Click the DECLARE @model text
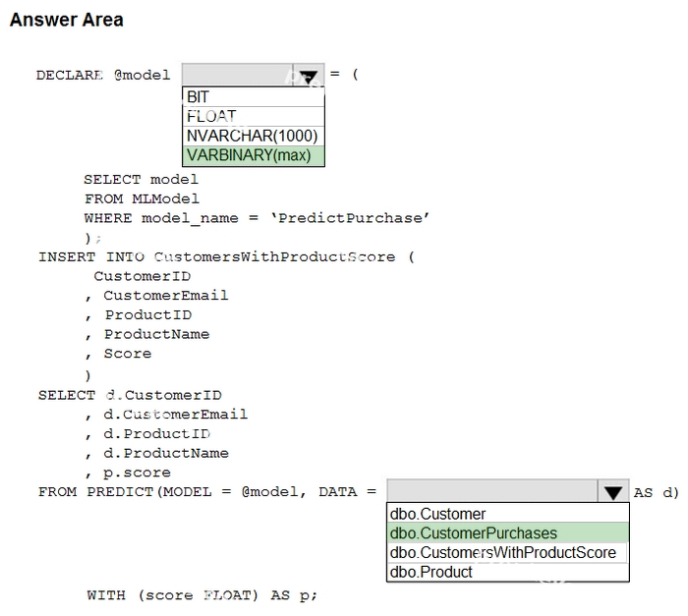 tap(103, 75)
